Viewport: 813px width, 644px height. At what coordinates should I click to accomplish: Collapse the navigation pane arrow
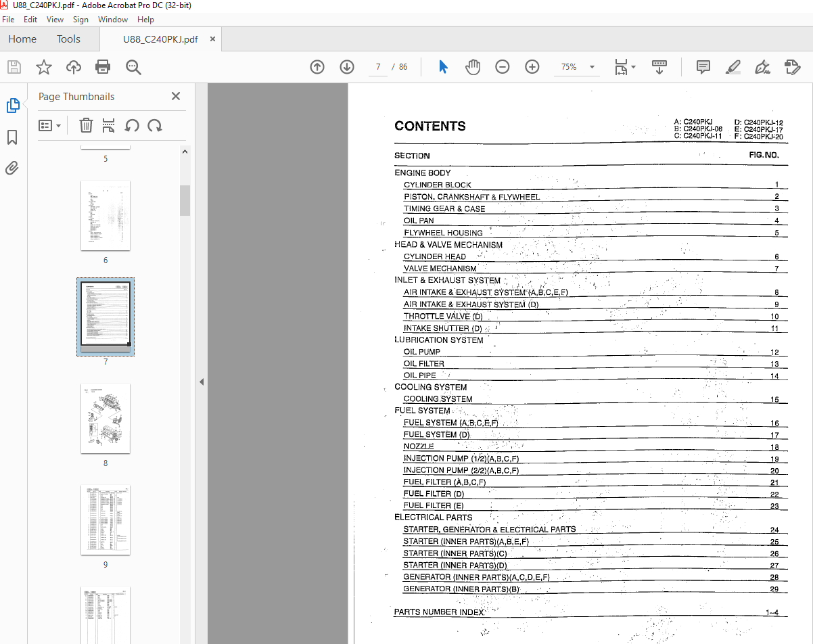click(202, 382)
